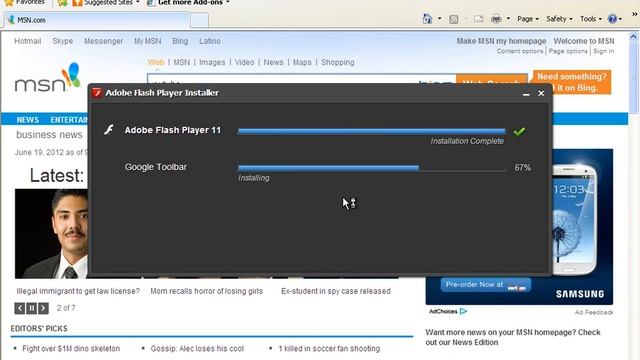Go to next news slide
Image resolution: width=640 pixels, height=360 pixels.
[x=43, y=308]
